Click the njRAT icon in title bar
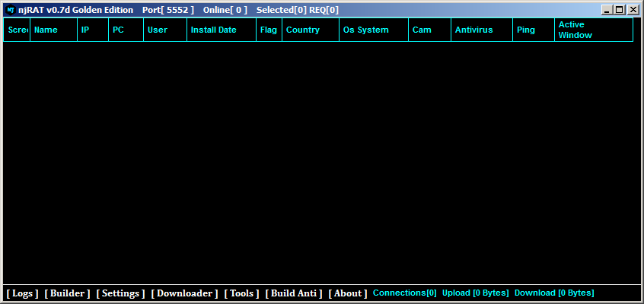Image resolution: width=644 pixels, height=304 pixels. [x=10, y=10]
